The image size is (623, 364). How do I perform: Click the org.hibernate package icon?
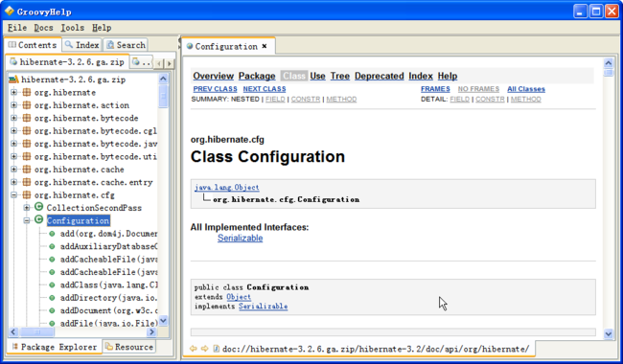(27, 93)
